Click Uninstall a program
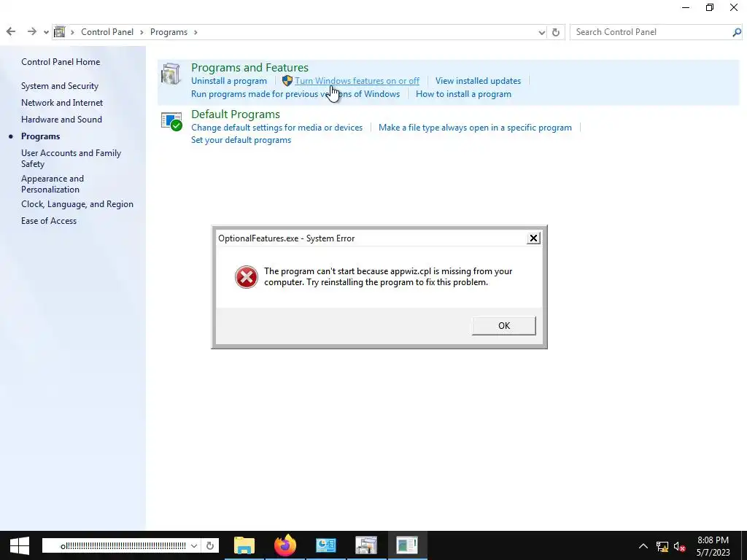The height and width of the screenshot is (560, 747). pyautogui.click(x=229, y=81)
